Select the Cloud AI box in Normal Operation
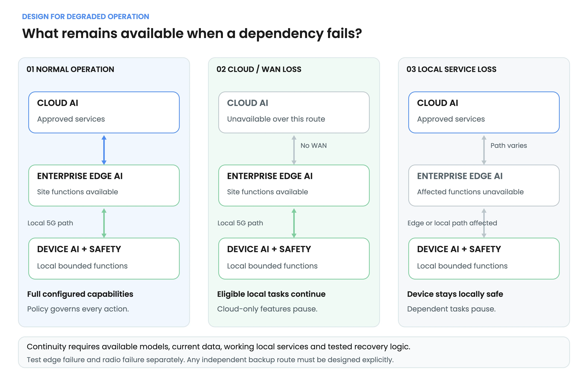 pos(104,112)
